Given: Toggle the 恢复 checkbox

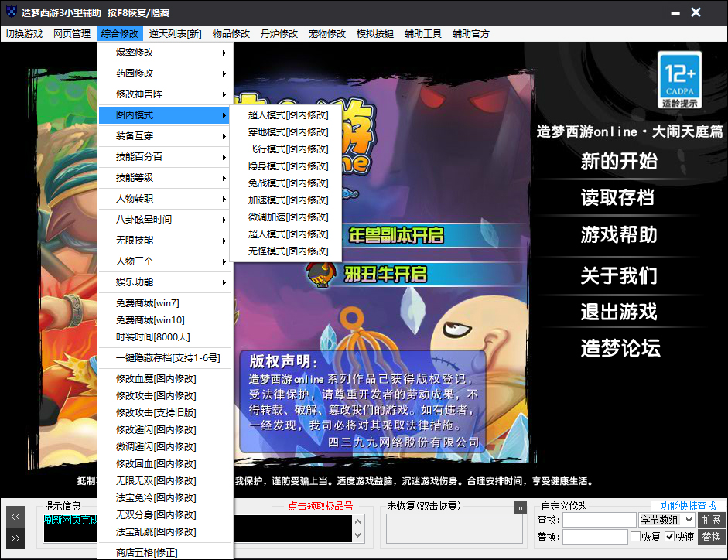Looking at the screenshot, I should [x=635, y=536].
